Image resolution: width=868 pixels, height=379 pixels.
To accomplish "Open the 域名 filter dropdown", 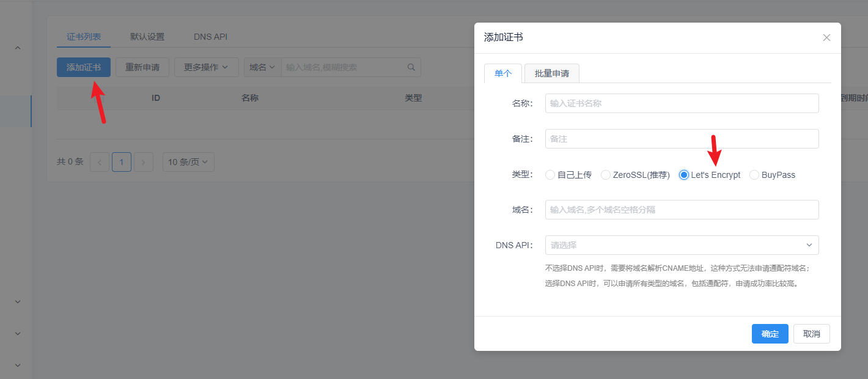I will tap(262, 67).
